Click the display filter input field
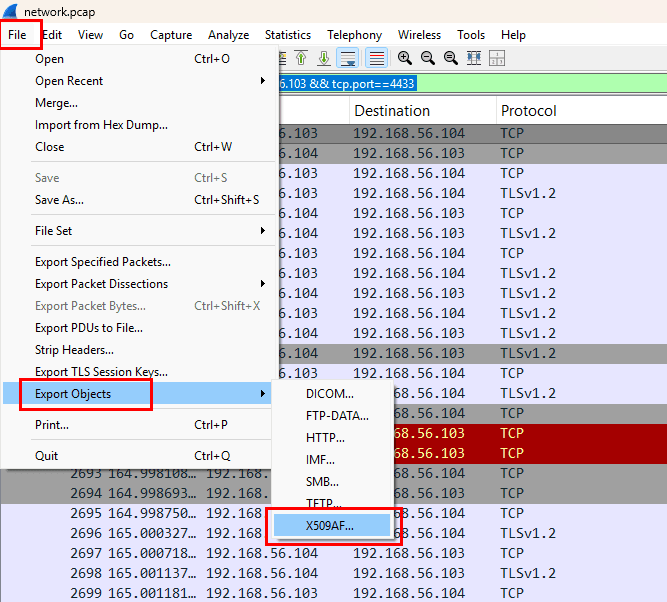 tap(350, 84)
